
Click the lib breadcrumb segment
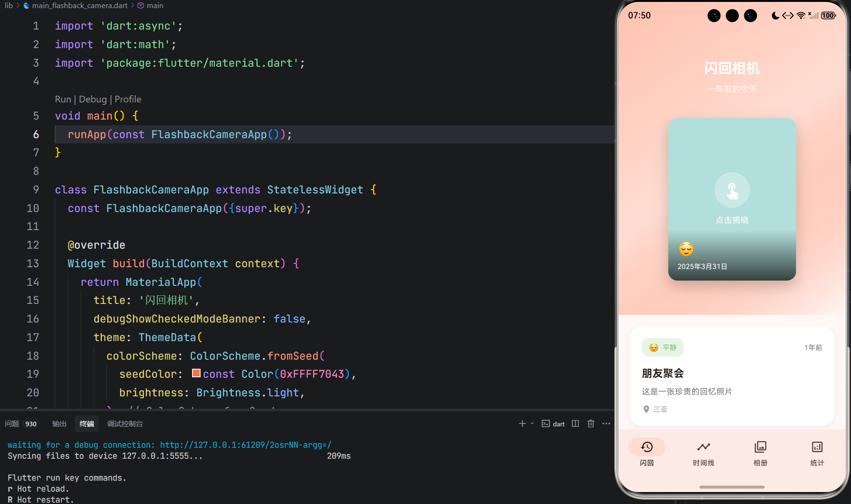pyautogui.click(x=9, y=6)
